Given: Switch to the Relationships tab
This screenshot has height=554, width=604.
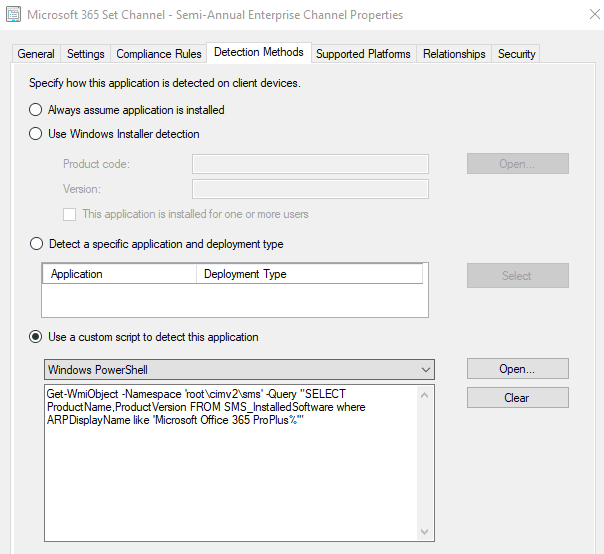Looking at the screenshot, I should 454,54.
